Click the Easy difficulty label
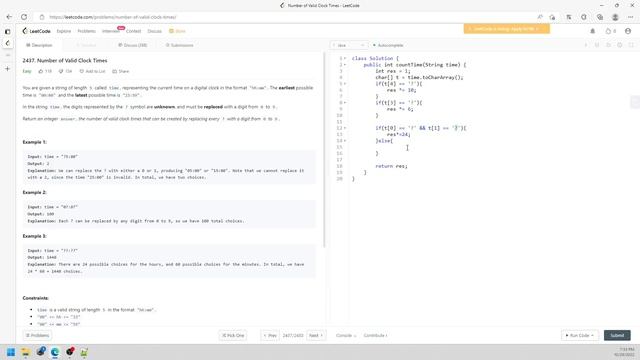This screenshot has height=360, width=640. (27, 71)
